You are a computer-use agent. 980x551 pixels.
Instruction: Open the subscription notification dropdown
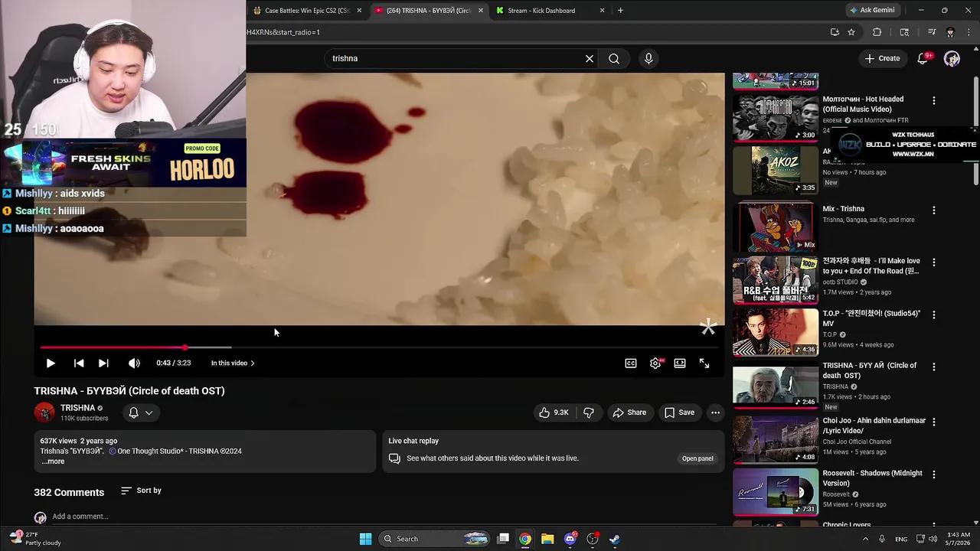click(x=141, y=412)
